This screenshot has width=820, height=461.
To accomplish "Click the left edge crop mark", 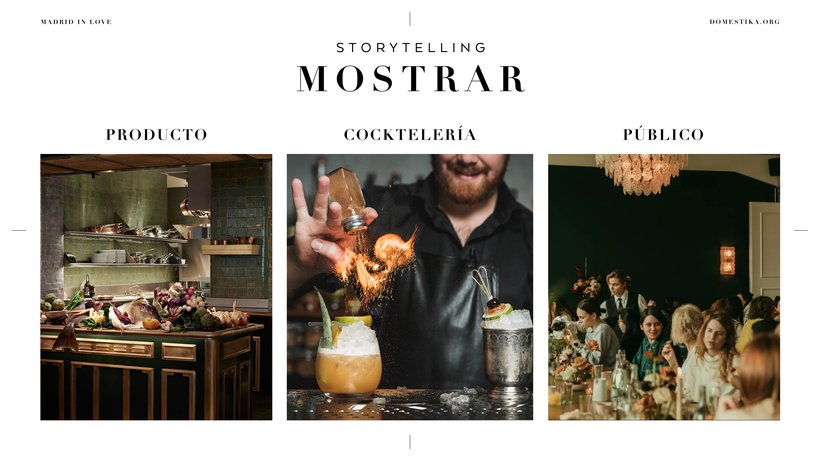I will (19, 230).
